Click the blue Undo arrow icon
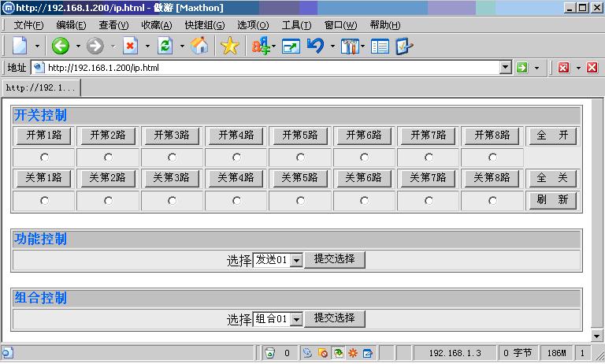This screenshot has height=364, width=605. [315, 46]
